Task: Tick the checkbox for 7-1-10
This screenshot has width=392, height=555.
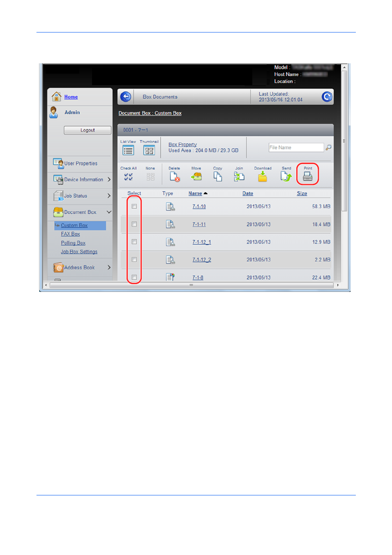Action: 134,206
